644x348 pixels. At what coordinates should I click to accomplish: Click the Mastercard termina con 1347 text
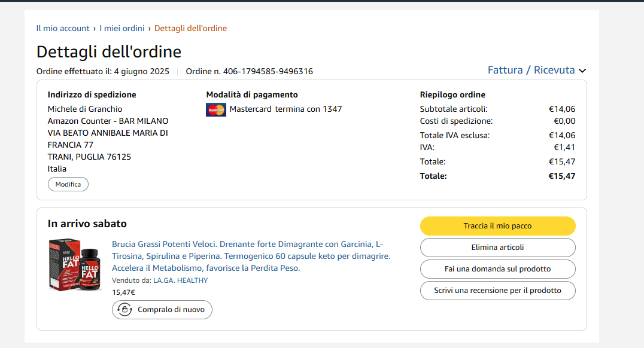(x=285, y=109)
